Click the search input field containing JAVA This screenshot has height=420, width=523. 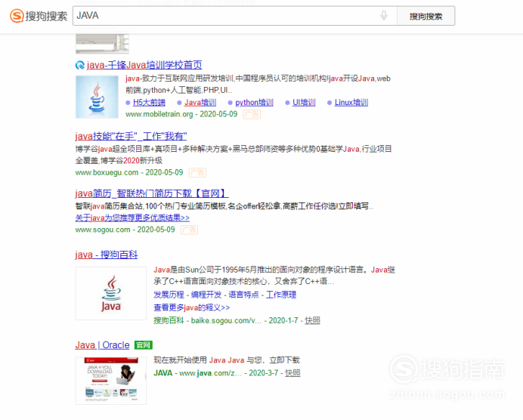(234, 16)
